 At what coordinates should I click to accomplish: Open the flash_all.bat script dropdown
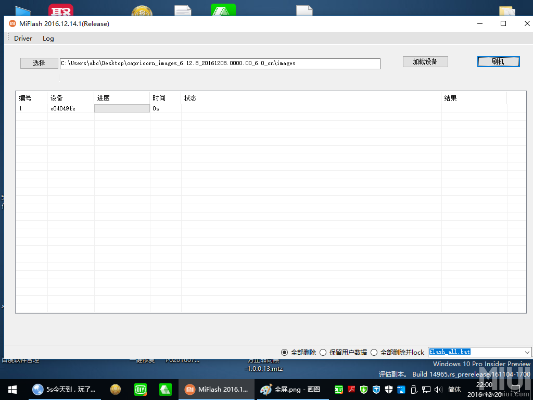[527, 352]
